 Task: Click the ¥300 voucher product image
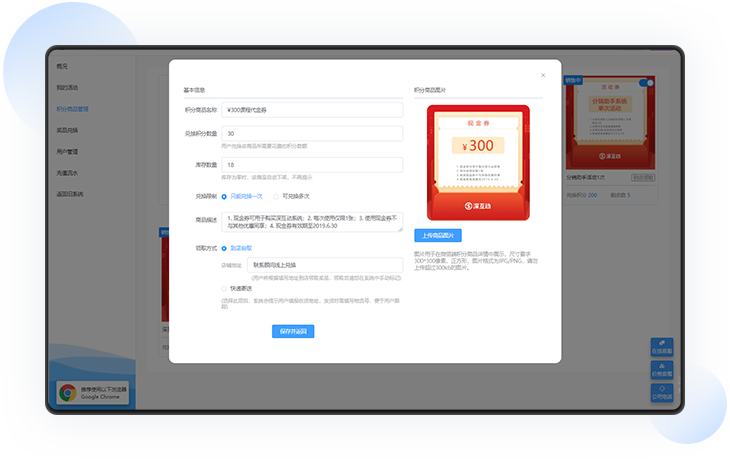(478, 163)
